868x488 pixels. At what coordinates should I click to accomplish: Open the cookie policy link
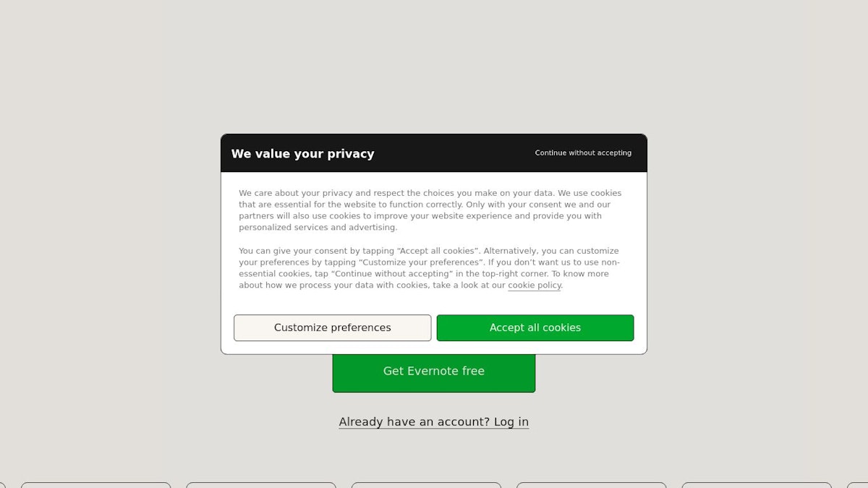point(535,286)
